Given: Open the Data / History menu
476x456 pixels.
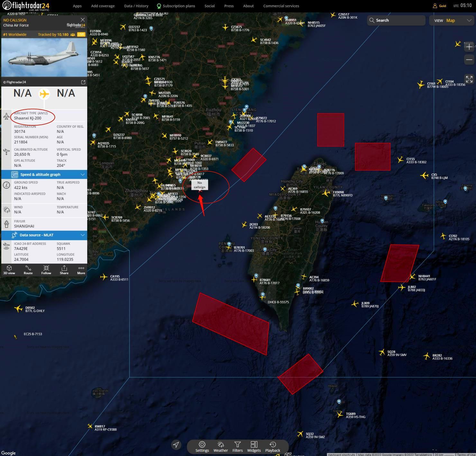Looking at the screenshot, I should click(136, 6).
